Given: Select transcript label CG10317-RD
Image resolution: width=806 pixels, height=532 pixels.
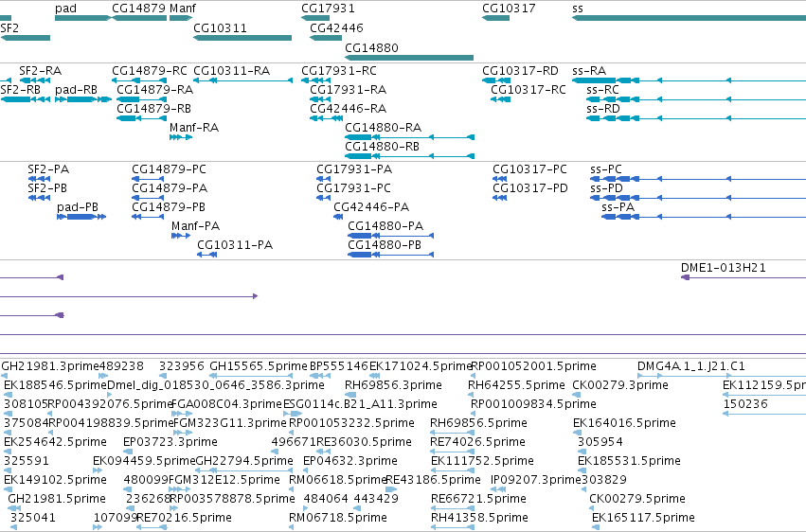Looking at the screenshot, I should 520,70.
